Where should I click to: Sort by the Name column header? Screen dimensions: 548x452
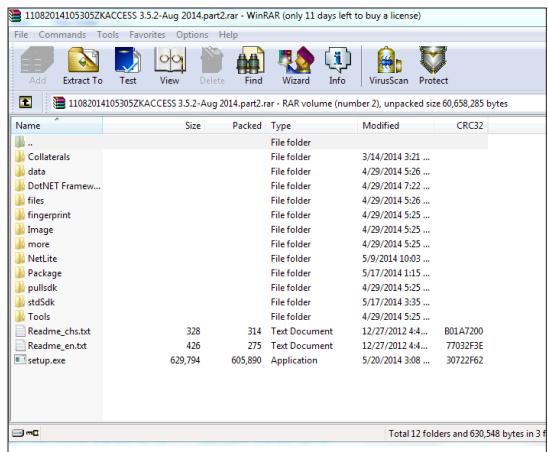point(57,125)
